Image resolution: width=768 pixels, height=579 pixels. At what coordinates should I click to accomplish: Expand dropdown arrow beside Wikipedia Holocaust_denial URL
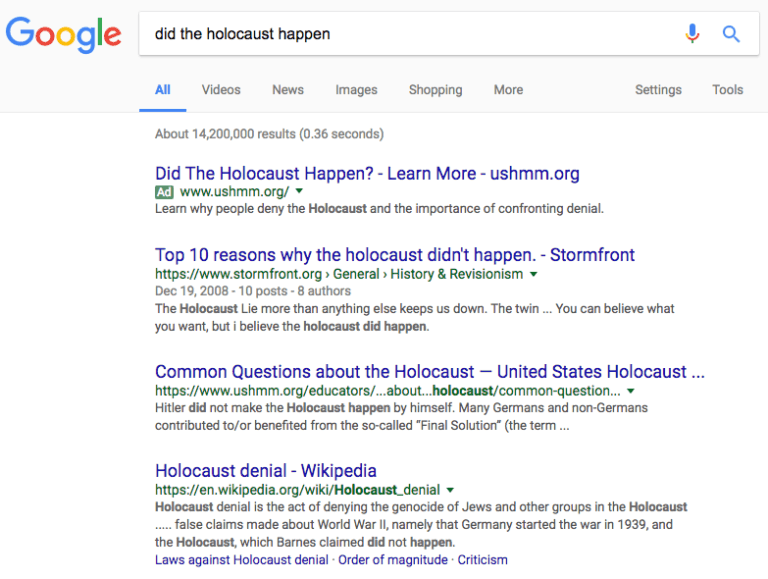tap(450, 490)
